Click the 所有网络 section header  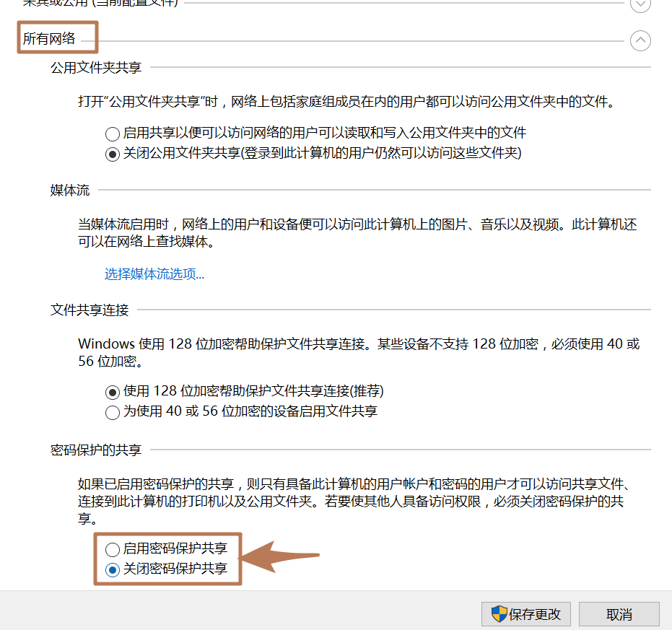click(x=49, y=39)
